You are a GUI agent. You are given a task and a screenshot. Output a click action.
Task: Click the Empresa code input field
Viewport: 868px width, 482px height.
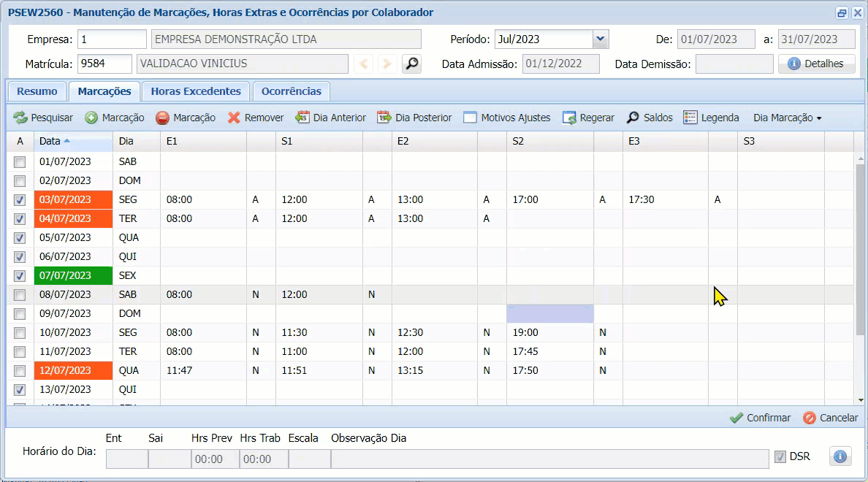click(113, 39)
